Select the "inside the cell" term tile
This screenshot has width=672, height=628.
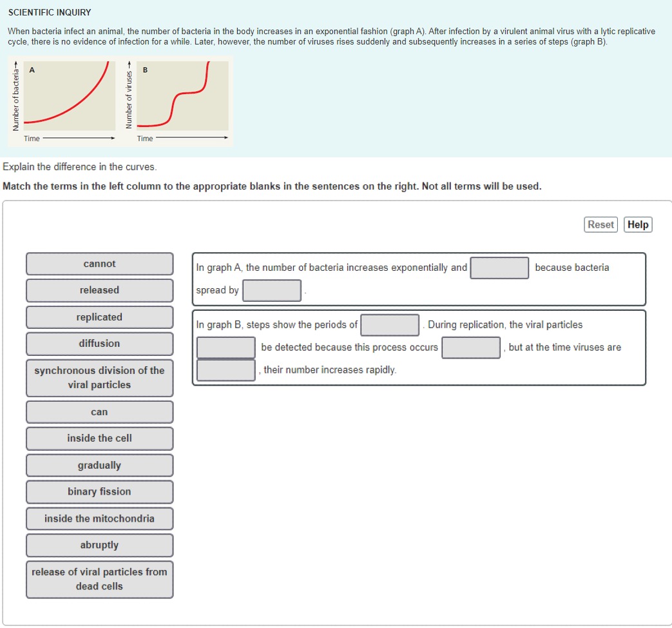[99, 438]
